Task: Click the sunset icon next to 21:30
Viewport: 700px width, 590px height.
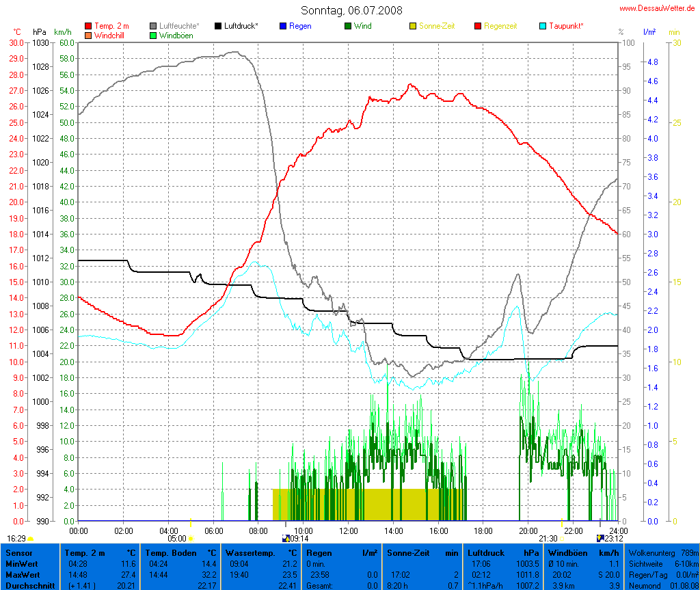Action: (x=562, y=539)
